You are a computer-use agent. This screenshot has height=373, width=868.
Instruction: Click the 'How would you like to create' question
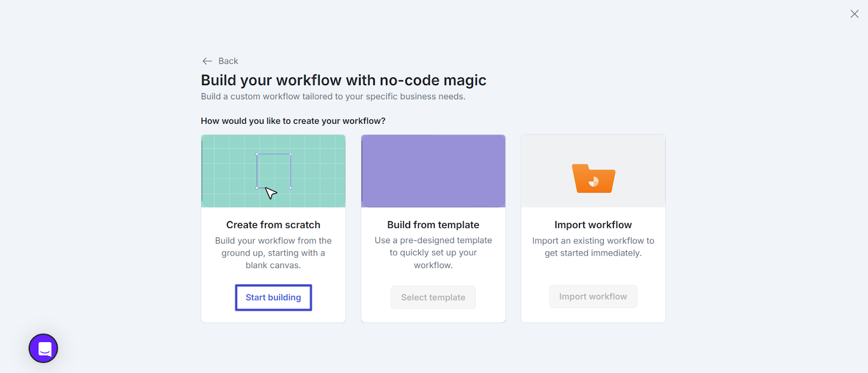coord(293,121)
